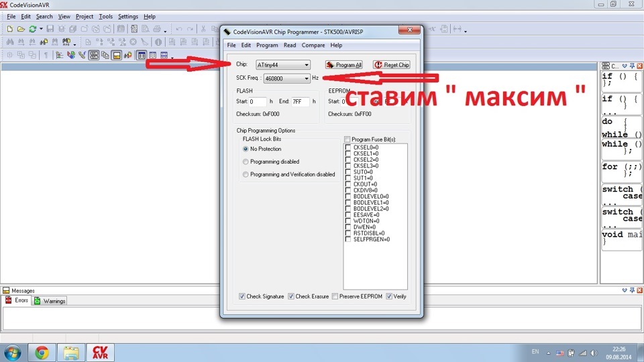644x362 pixels.
Task: Open Google Chrome from the taskbar
Action: (42, 353)
